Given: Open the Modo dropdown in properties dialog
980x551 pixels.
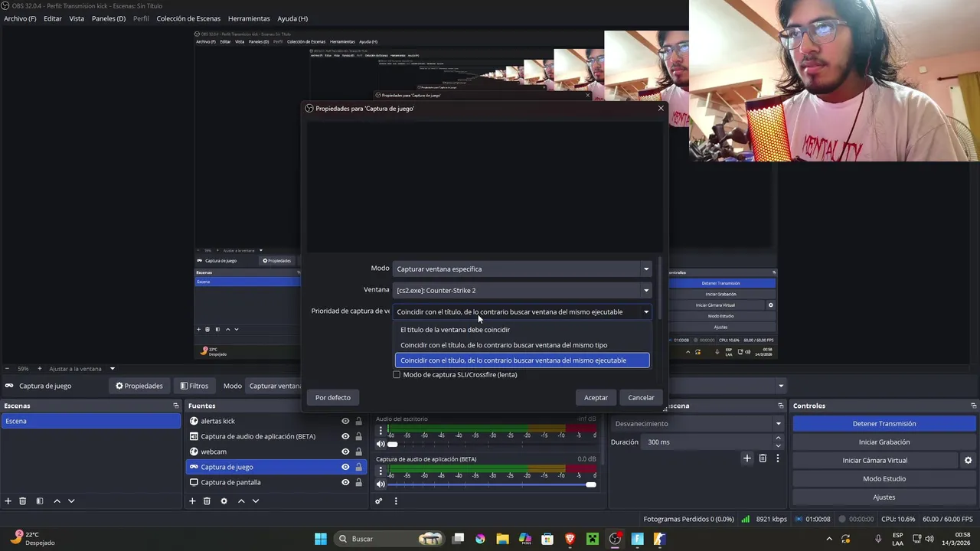Looking at the screenshot, I should tap(522, 269).
